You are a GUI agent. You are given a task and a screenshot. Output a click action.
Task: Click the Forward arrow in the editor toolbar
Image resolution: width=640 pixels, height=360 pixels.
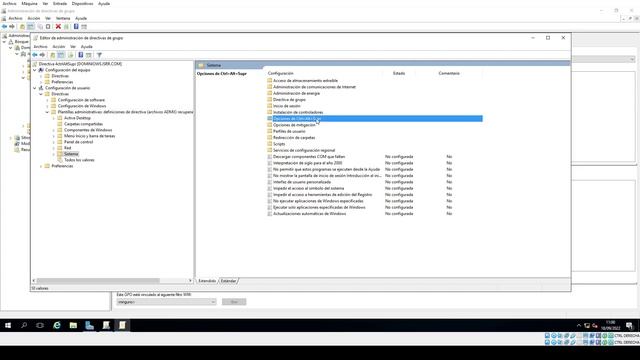coord(42,55)
